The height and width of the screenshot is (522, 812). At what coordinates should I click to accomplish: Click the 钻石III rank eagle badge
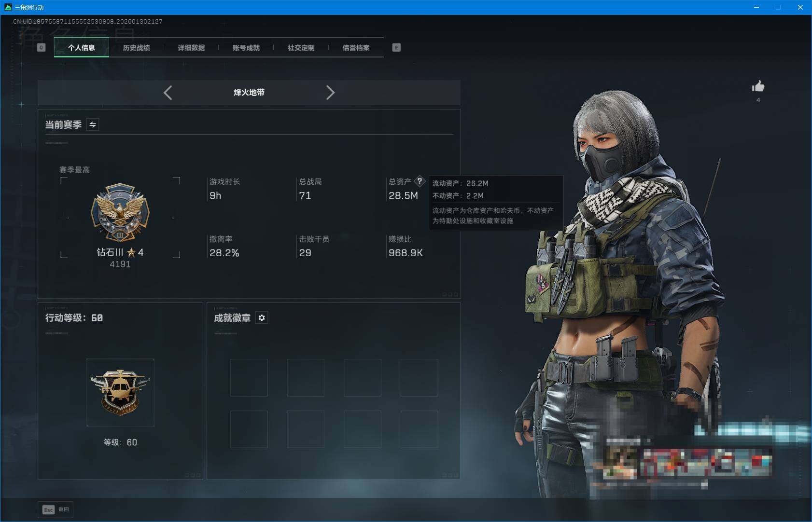120,212
